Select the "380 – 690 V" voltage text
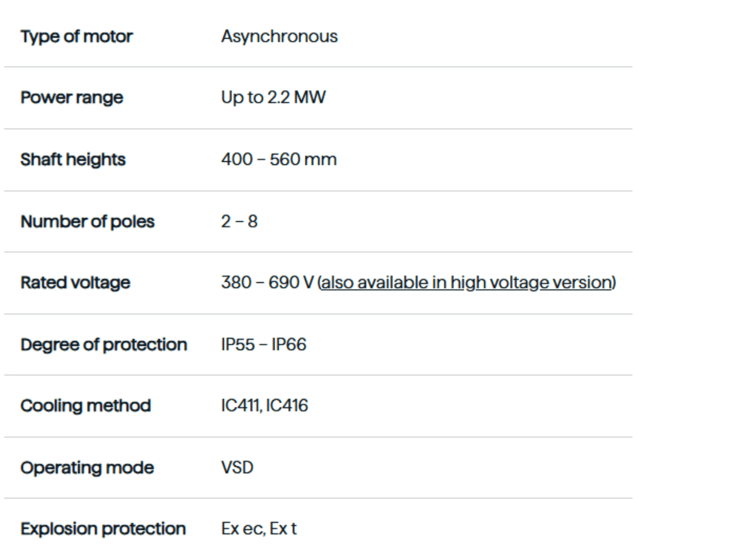The width and height of the screenshot is (737, 560). tap(267, 283)
